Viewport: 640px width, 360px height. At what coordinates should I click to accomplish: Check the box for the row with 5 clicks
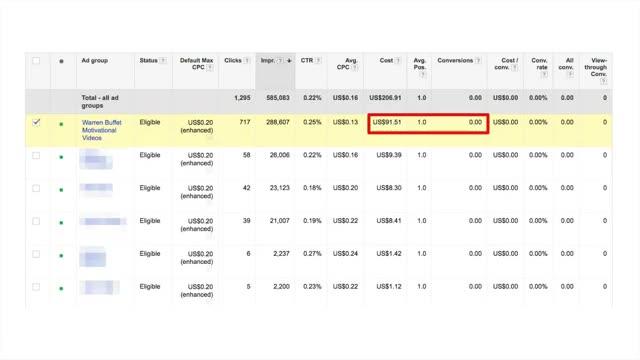[36, 287]
